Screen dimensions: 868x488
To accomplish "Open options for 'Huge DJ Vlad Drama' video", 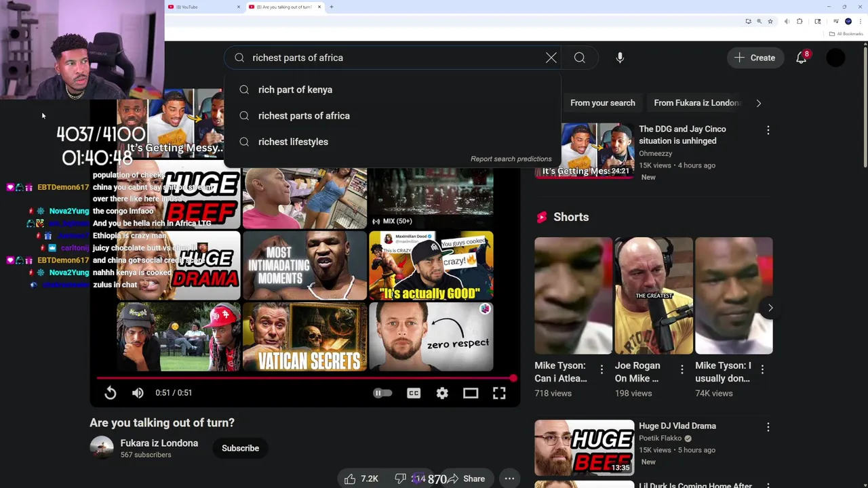I will tap(768, 427).
